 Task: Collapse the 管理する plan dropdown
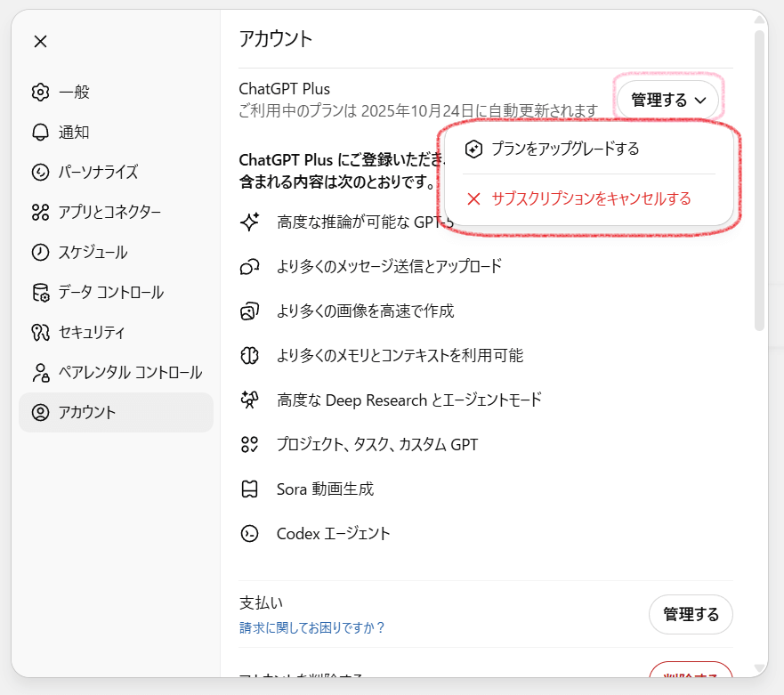(667, 100)
